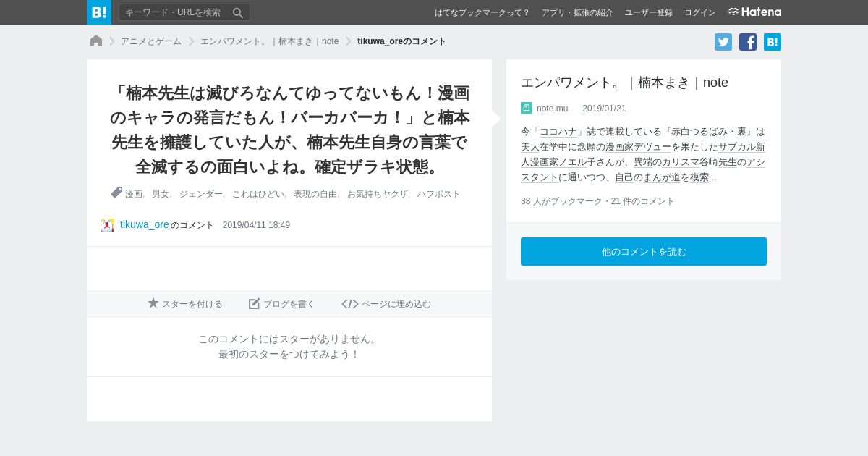Go to home via breadcrumb house icon
Screen dimensions: 868x456
point(96,41)
